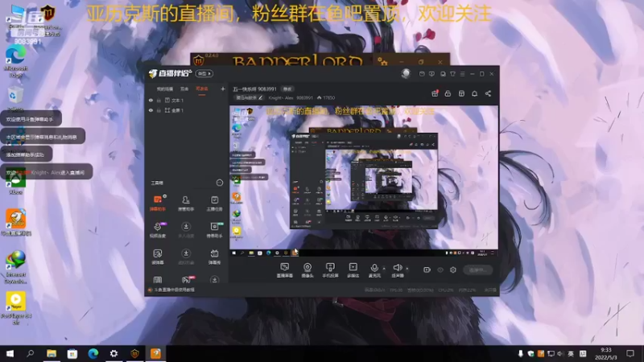This screenshot has height=362, width=644.
Task: Open the notification bell in room toolbar
Action: (475, 93)
